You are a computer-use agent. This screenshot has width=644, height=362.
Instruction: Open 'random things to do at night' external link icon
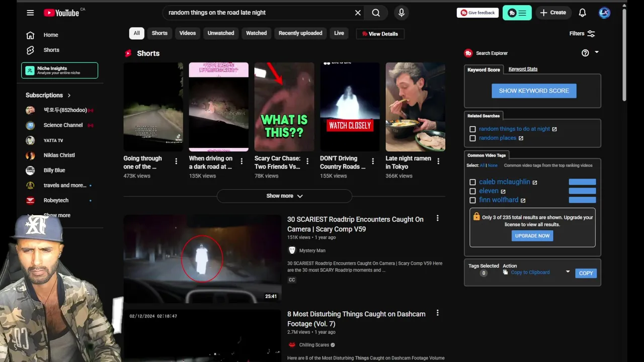[x=554, y=129]
